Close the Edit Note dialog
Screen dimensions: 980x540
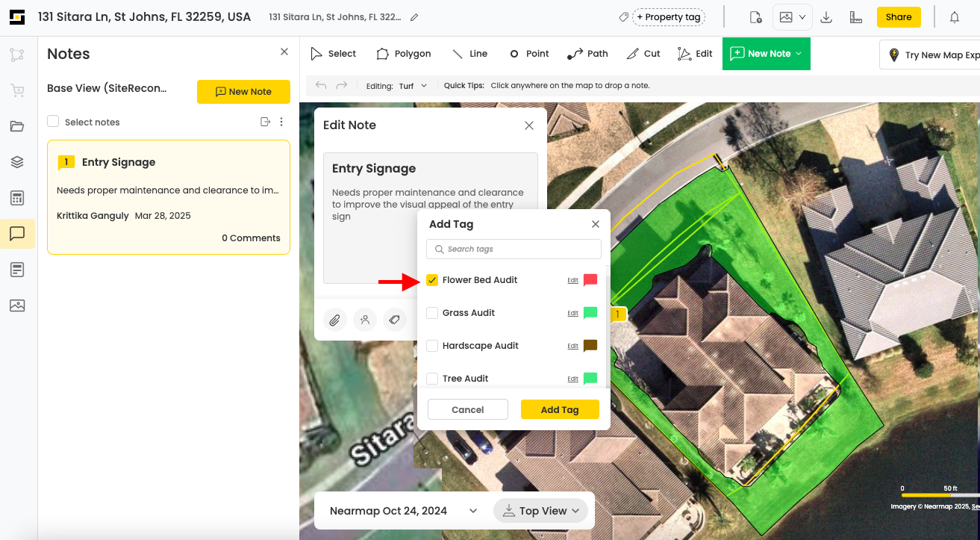[529, 125]
